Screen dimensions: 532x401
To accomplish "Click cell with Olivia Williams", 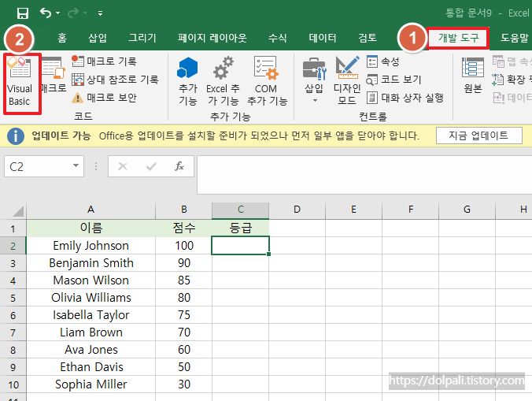I will [x=91, y=298].
